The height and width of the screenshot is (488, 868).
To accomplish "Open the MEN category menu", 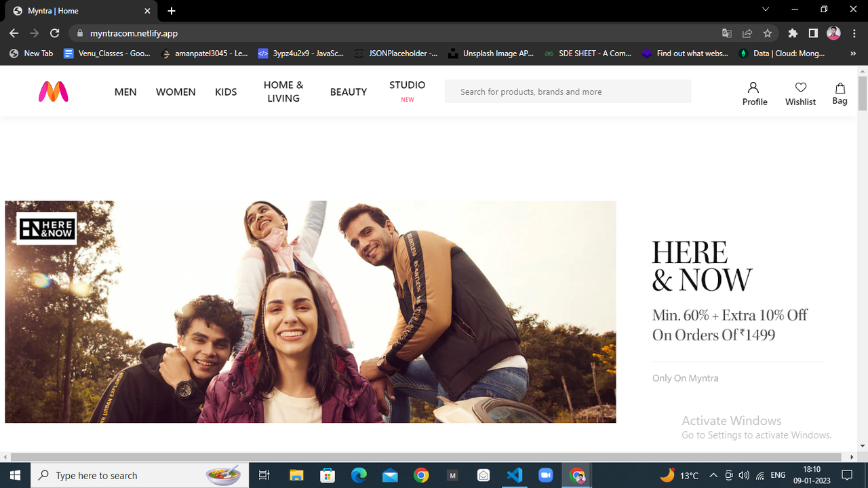I will 125,91.
